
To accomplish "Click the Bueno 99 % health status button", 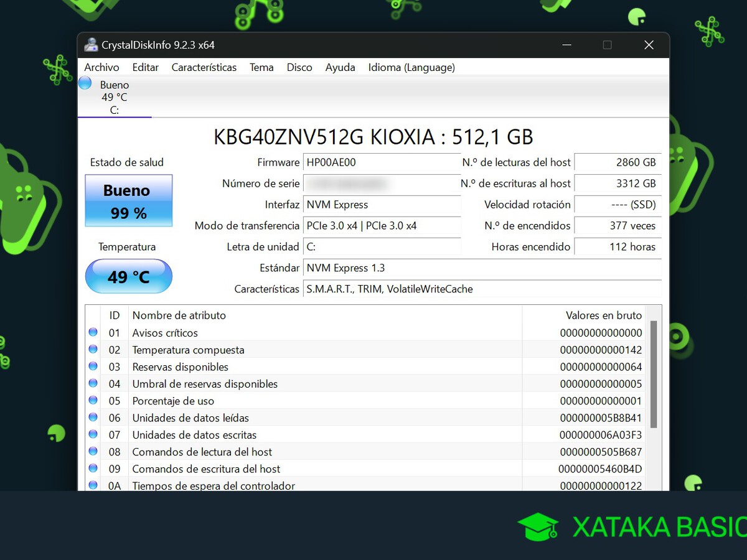I will [x=129, y=201].
